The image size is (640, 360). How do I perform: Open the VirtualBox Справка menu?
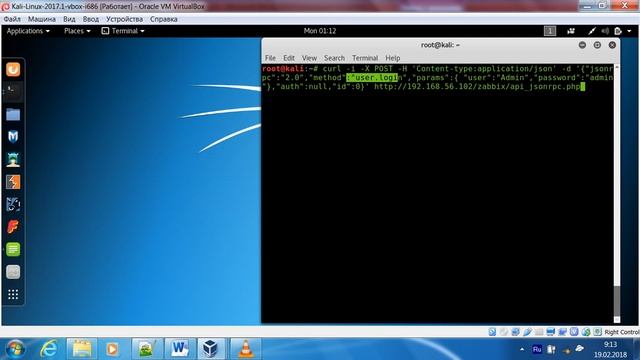tap(163, 19)
